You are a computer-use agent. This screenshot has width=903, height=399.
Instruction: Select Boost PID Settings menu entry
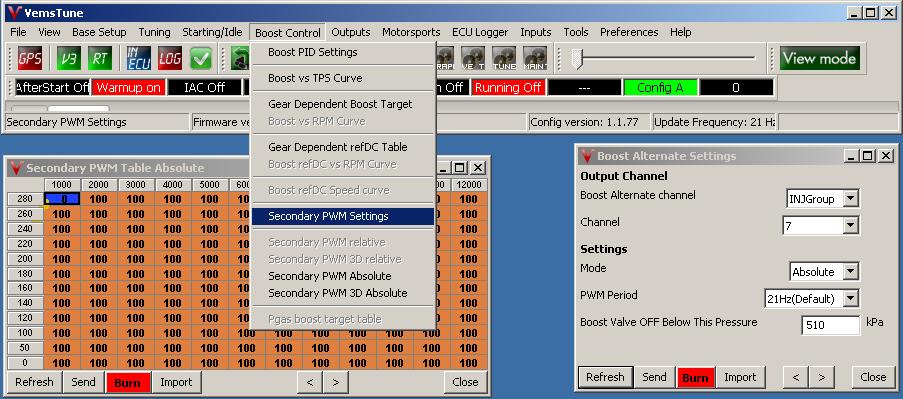pyautogui.click(x=343, y=52)
